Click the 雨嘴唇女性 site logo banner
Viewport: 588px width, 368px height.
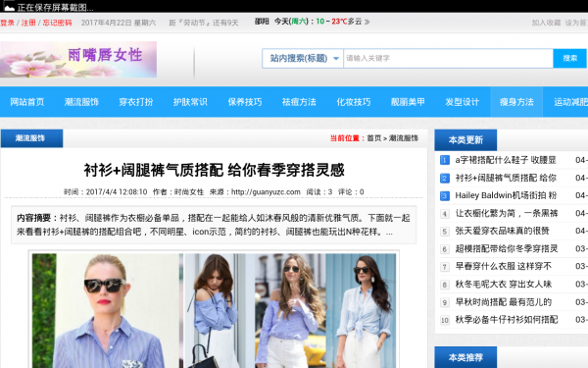click(x=78, y=59)
